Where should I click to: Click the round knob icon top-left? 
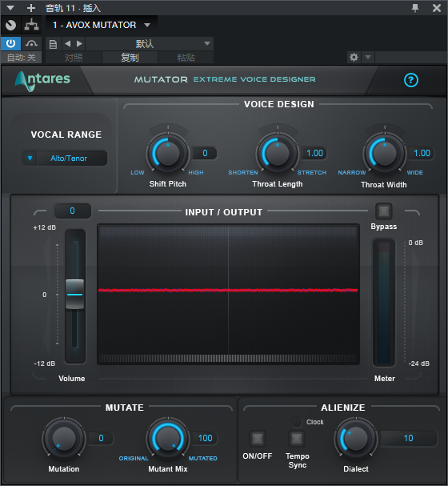click(11, 25)
